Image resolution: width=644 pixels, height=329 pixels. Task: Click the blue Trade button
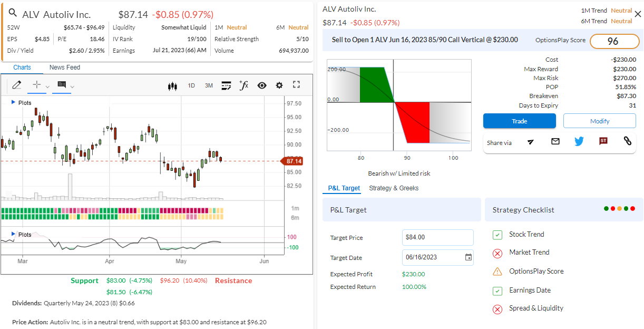point(520,121)
